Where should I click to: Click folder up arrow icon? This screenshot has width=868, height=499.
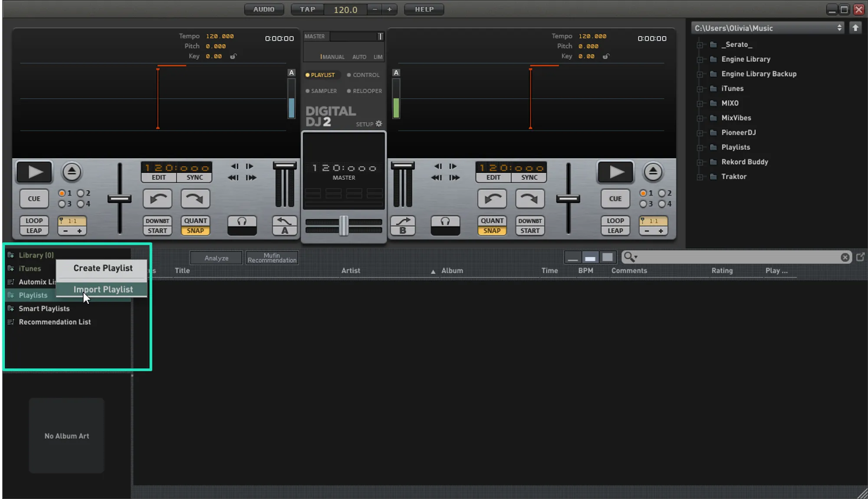point(855,28)
